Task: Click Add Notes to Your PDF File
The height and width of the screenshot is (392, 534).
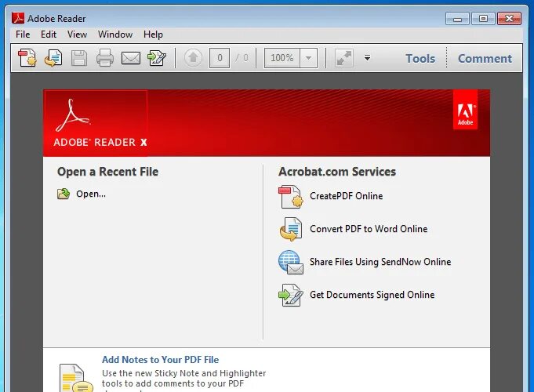Action: pos(161,360)
